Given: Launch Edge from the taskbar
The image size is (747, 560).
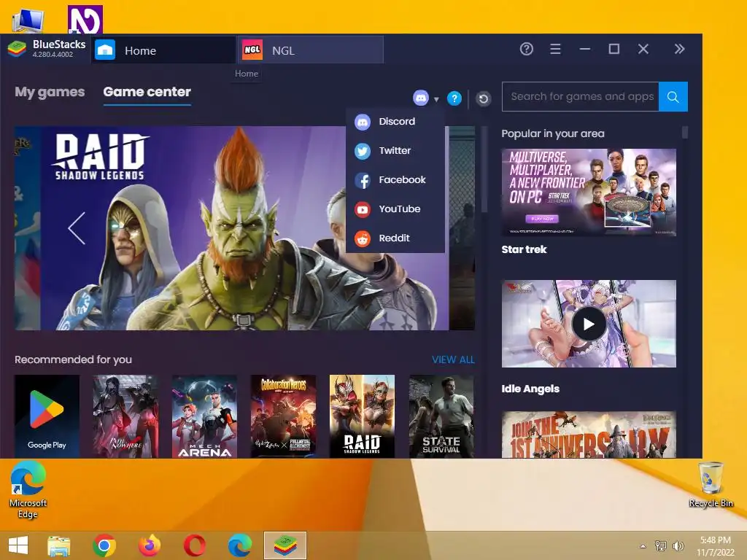Looking at the screenshot, I should point(239,545).
